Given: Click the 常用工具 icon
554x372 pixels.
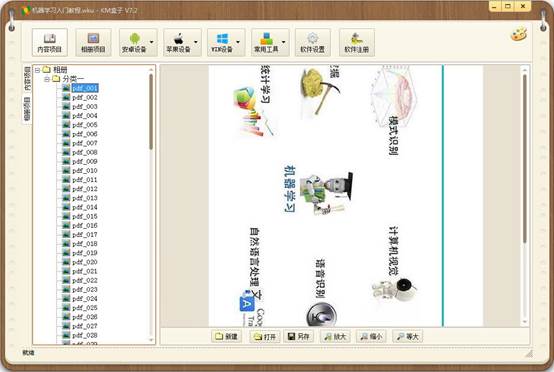Looking at the screenshot, I should point(266,38).
